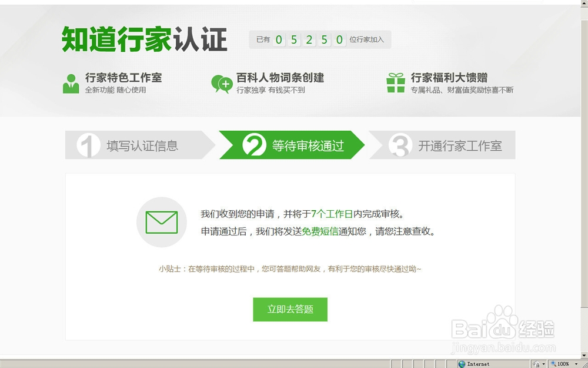588x368 pixels.
Task: Click the green gift box icon
Action: pyautogui.click(x=396, y=83)
